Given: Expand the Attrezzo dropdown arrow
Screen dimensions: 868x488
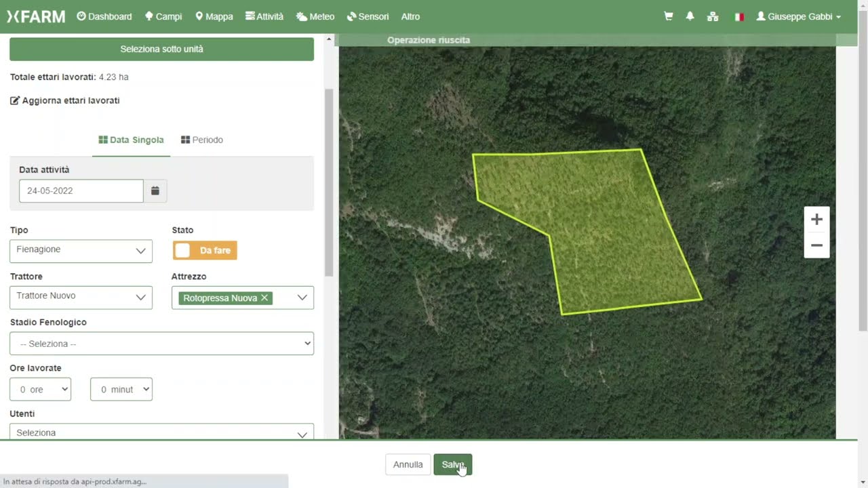Looking at the screenshot, I should tap(302, 298).
